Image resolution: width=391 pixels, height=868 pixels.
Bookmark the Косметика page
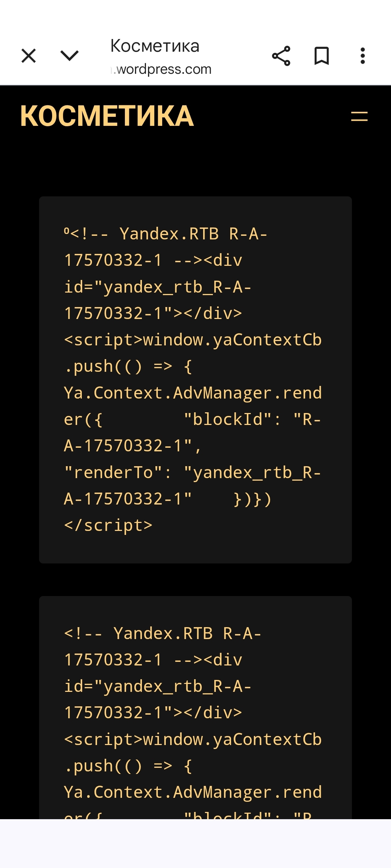click(321, 56)
